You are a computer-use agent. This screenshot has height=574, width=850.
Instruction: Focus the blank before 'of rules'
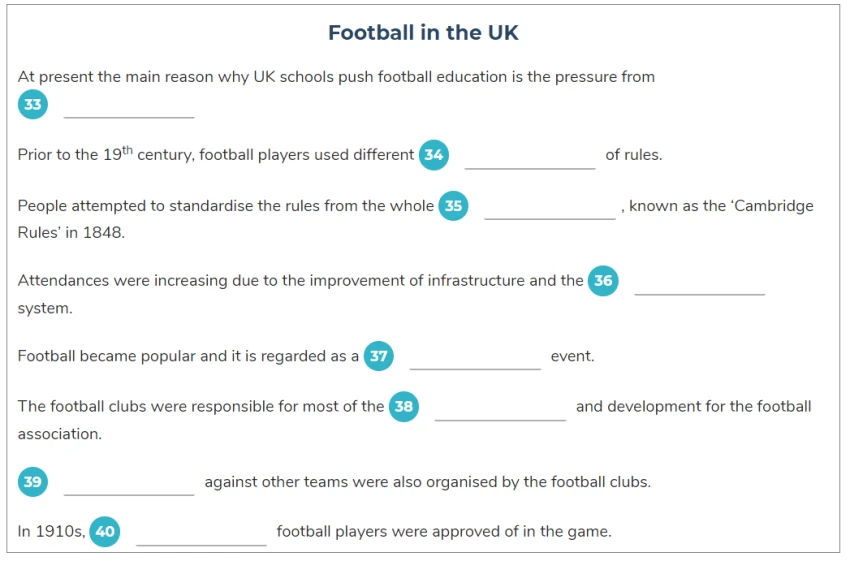(x=530, y=157)
